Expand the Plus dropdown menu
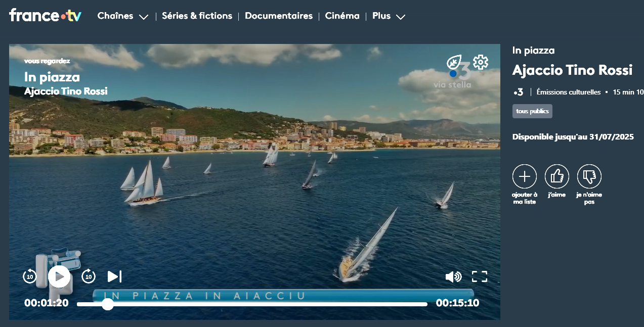Viewport: 644px width, 327px height. (x=389, y=16)
